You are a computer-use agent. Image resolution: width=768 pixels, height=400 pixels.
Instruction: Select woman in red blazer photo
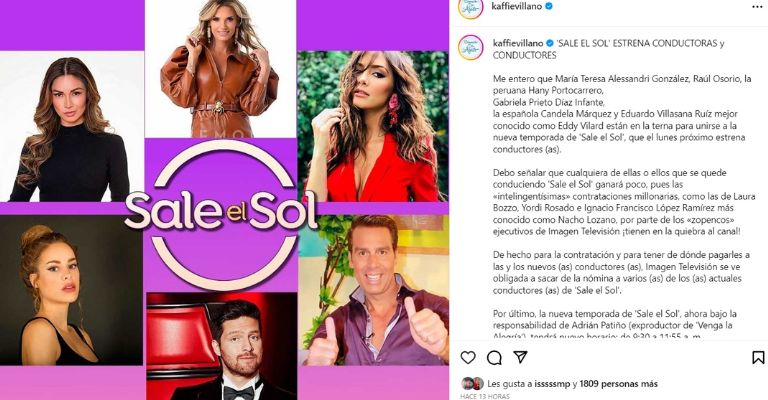tap(372, 126)
